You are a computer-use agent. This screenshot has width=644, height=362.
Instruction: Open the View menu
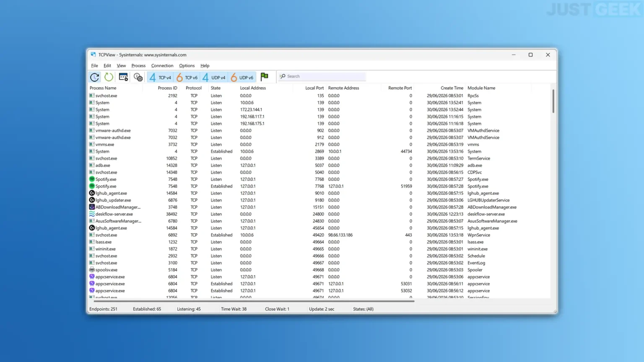click(121, 66)
